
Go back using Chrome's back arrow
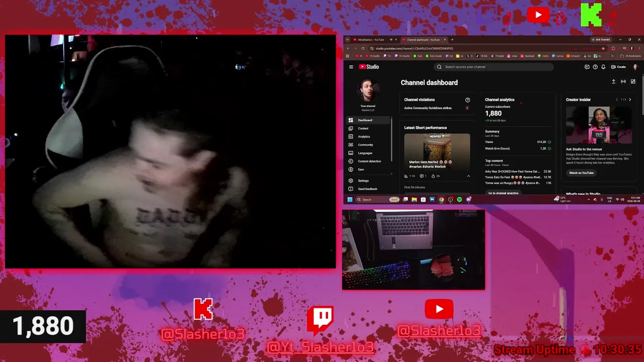tap(348, 48)
